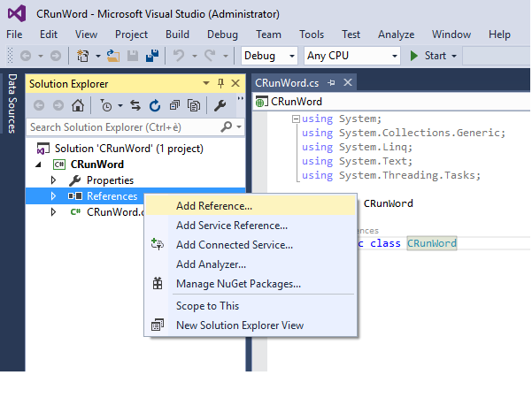Open the Test menu
This screenshot has width=532, height=398.
tap(351, 34)
